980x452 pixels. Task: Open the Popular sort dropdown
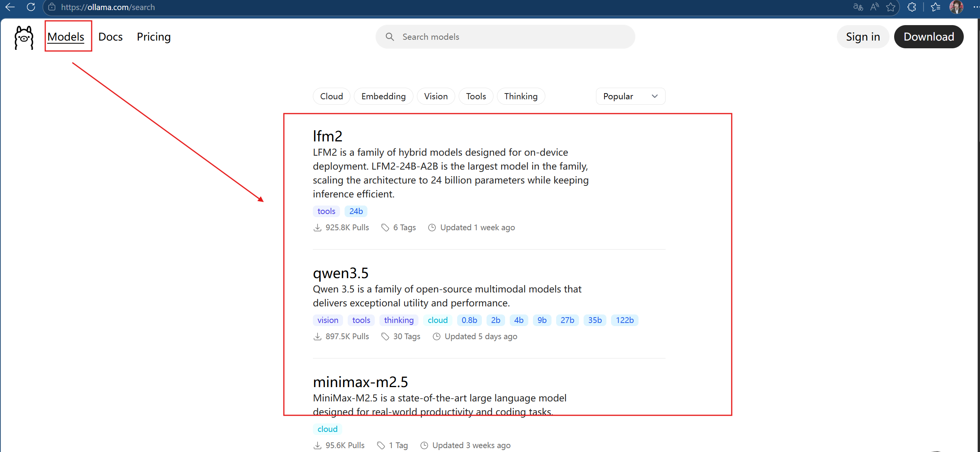tap(630, 96)
